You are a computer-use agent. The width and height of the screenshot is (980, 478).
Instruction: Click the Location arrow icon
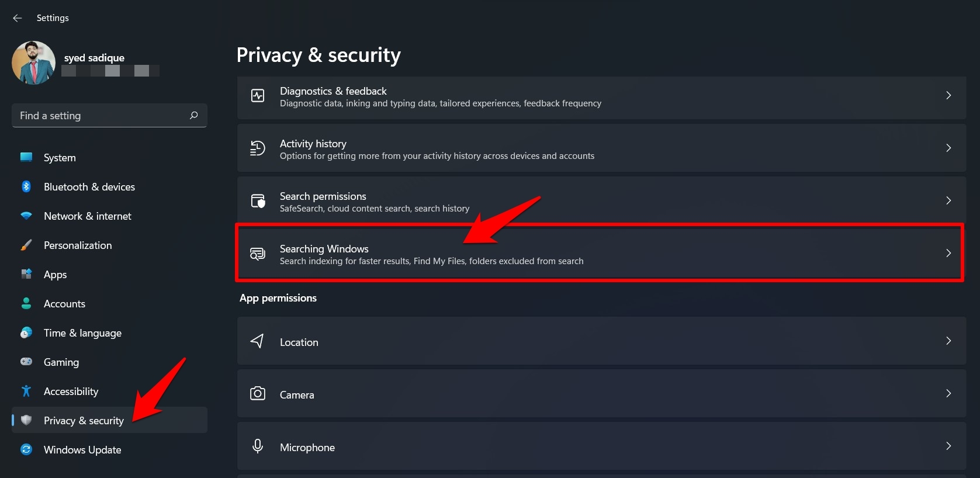pyautogui.click(x=258, y=341)
